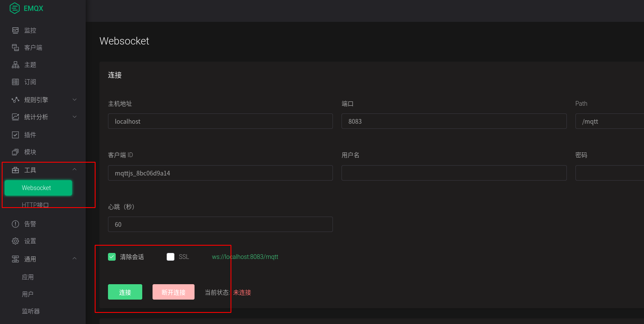Viewport: 644px width, 324px height.
Task: Click the green 连接 button
Action: [125, 292]
